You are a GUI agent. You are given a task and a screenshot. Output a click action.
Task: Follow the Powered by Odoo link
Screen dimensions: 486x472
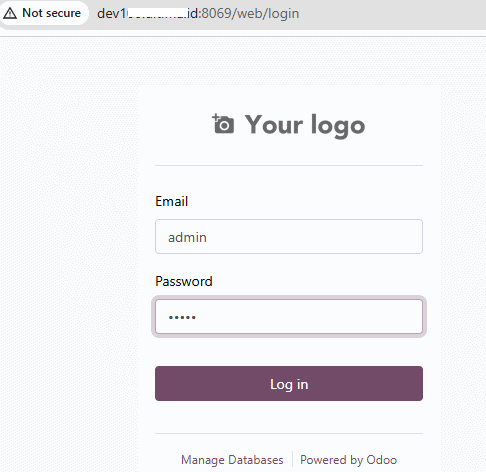click(348, 460)
